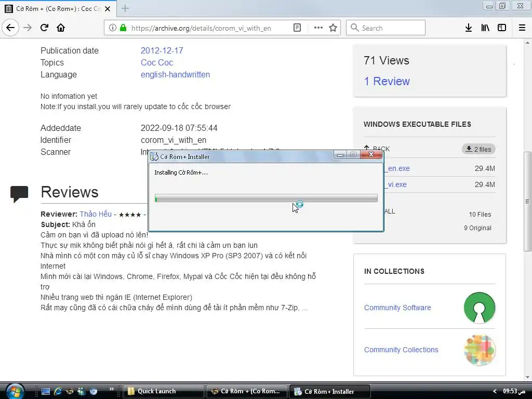This screenshot has width=532, height=399.
Task: Click the Community Software green logo thumbnail
Action: click(x=480, y=308)
